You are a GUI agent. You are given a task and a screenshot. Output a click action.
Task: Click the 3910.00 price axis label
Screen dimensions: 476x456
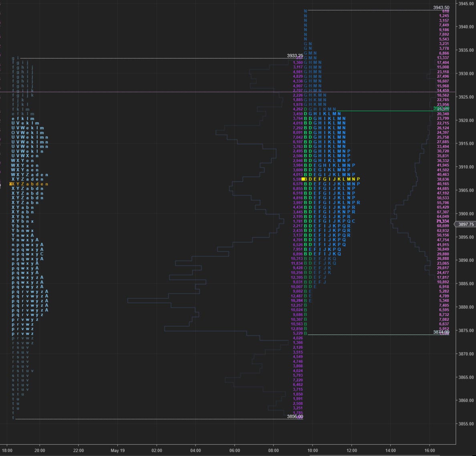[466, 167]
